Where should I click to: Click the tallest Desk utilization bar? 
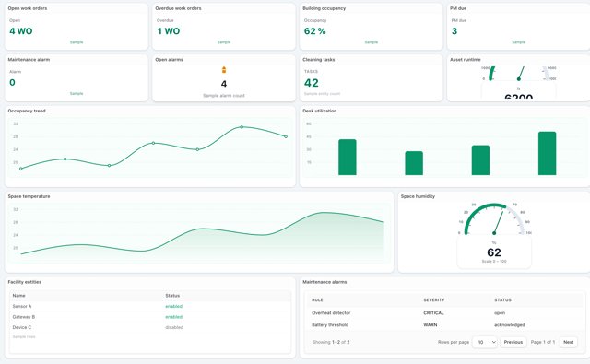(547, 153)
